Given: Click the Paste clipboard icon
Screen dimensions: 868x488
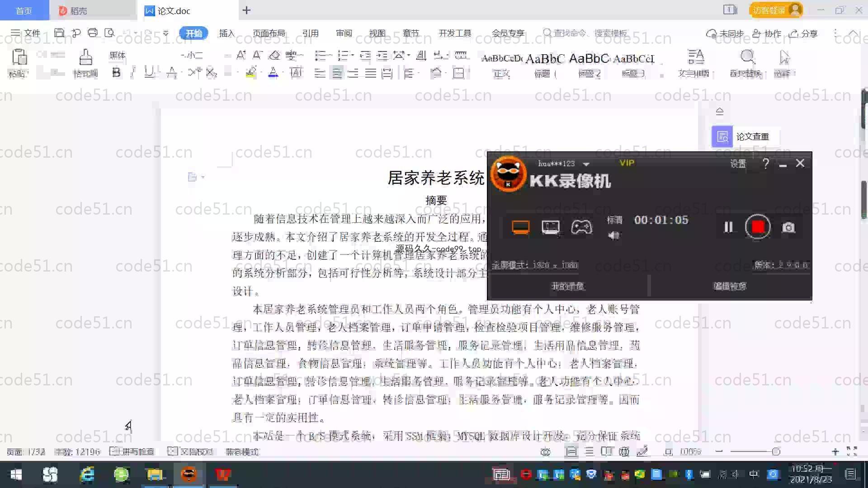Looking at the screenshot, I should tap(19, 57).
